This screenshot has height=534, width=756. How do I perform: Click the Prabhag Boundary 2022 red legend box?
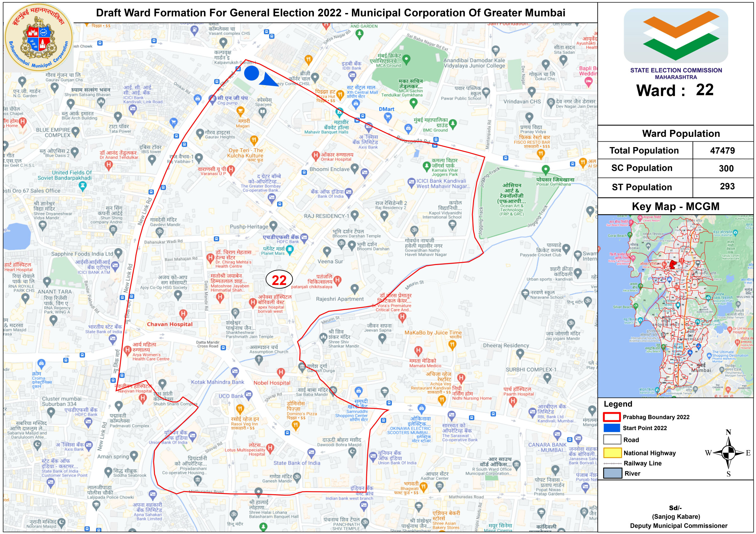(612, 417)
